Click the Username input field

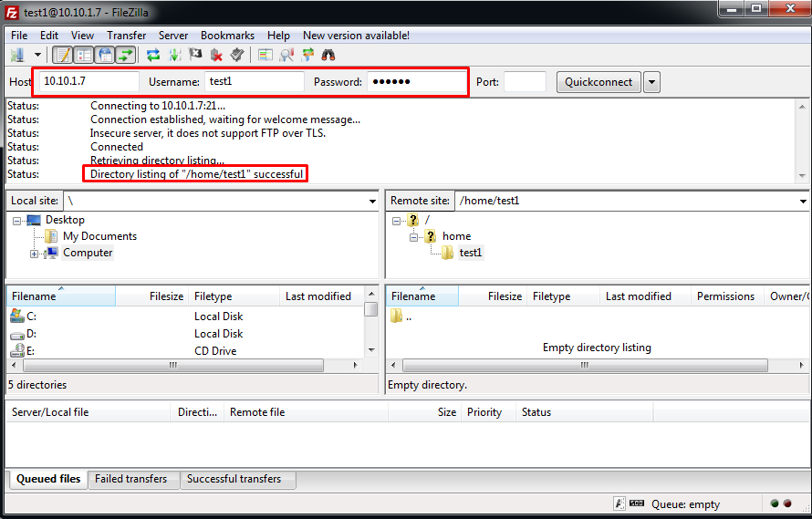coord(255,81)
